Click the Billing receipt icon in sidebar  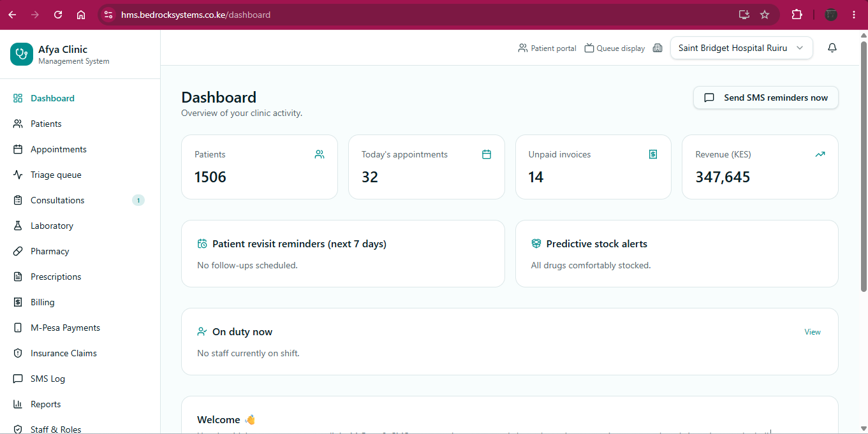18,302
